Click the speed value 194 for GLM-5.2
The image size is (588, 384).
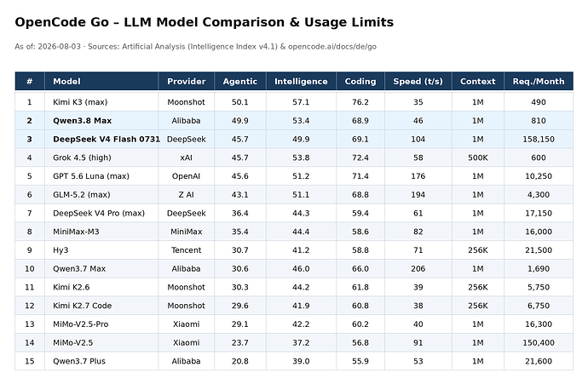point(418,194)
